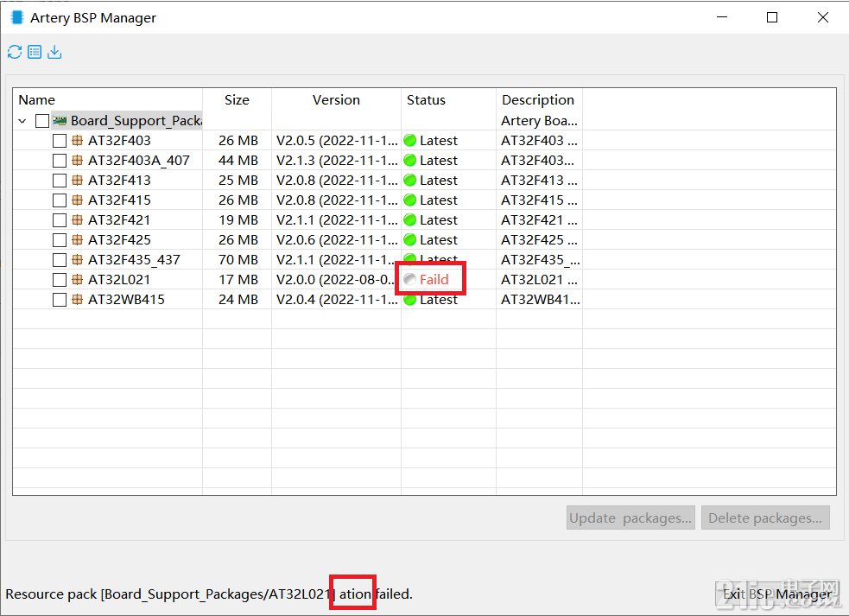Click the Artery BSP Manager app icon

(17, 17)
